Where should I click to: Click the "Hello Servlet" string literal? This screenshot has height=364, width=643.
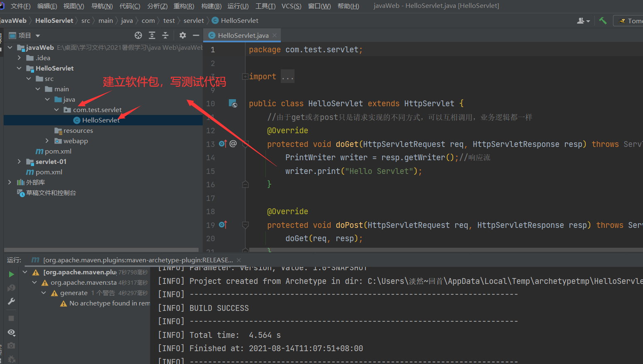pyautogui.click(x=379, y=171)
